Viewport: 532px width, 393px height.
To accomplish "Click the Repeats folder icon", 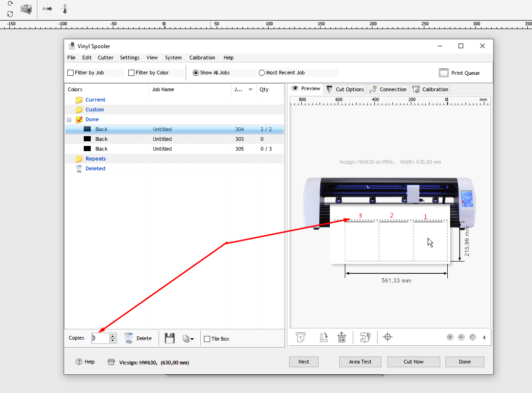I will pyautogui.click(x=79, y=159).
